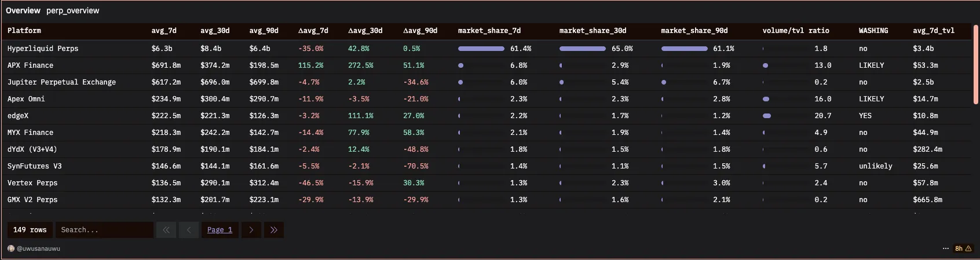980x260 pixels.
Task: Click Hyperliquid Perps 90d market share bar
Action: pos(684,49)
